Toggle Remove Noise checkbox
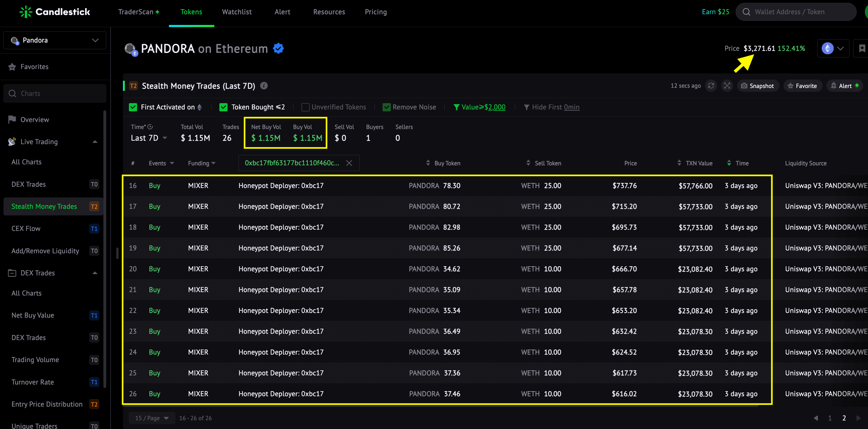 (x=386, y=107)
